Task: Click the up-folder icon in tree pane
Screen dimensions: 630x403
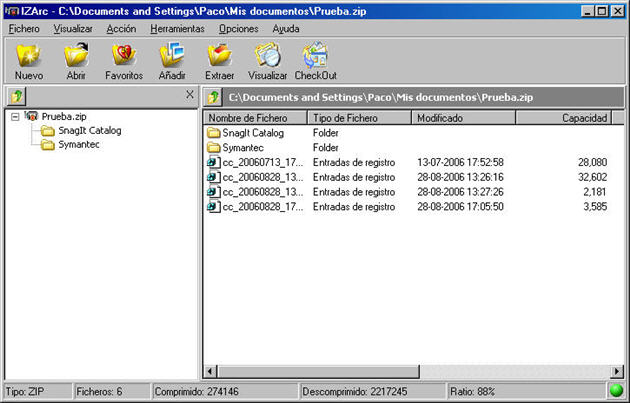Action: pos(16,96)
